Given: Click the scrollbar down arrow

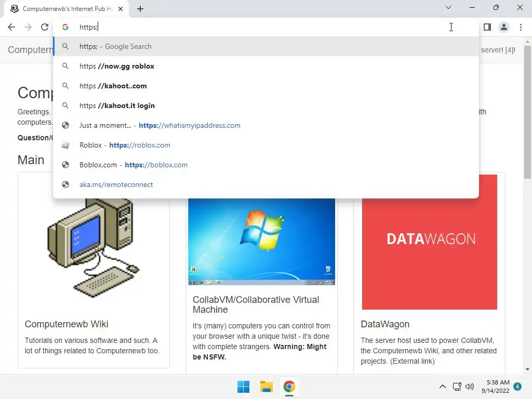Looking at the screenshot, I should point(527,369).
